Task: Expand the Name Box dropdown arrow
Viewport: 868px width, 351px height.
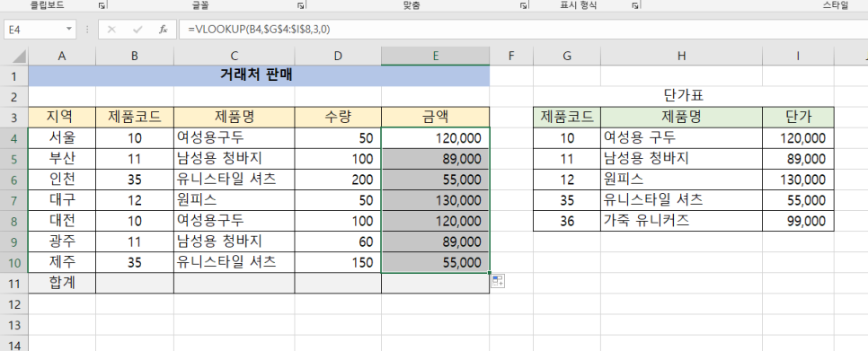Action: click(69, 29)
